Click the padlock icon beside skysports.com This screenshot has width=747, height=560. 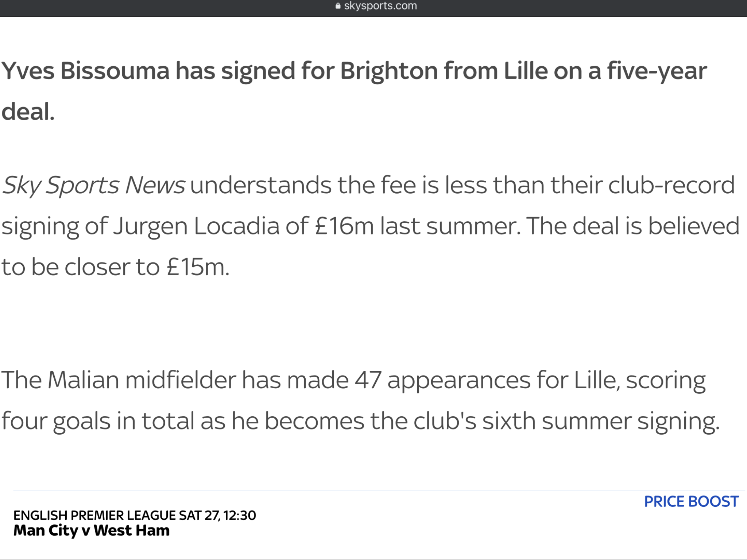[338, 6]
